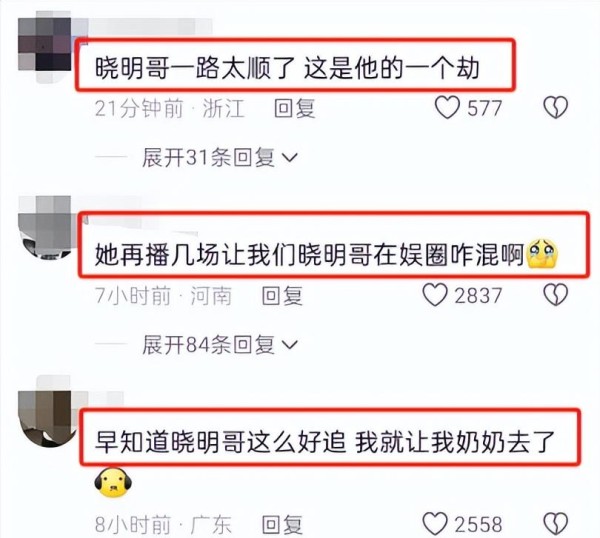Dislike the Zhejiang comment with broken heart
The height and width of the screenshot is (538, 600).
coord(556,108)
